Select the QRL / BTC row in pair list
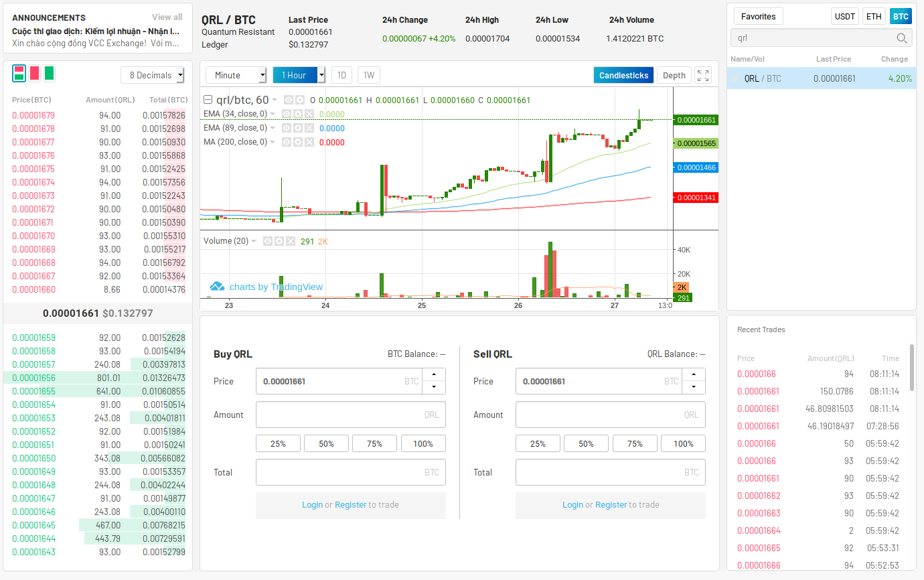Screen dimensions: 924x580 (822, 78)
